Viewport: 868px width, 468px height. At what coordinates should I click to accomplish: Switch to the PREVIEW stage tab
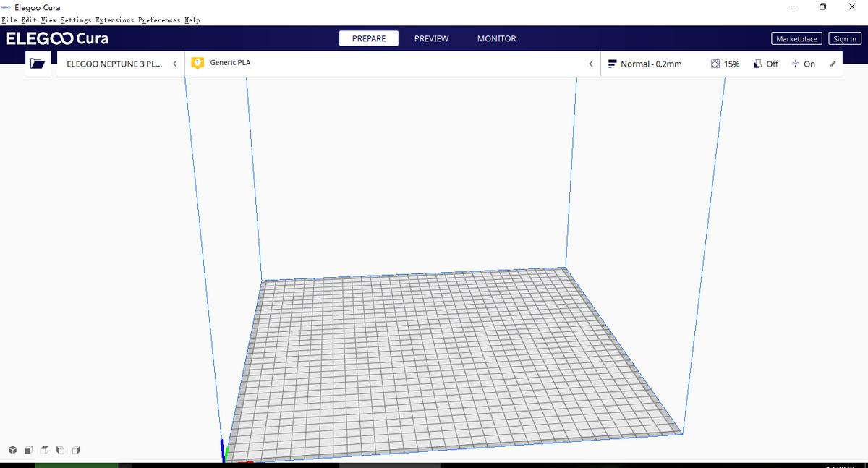431,38
